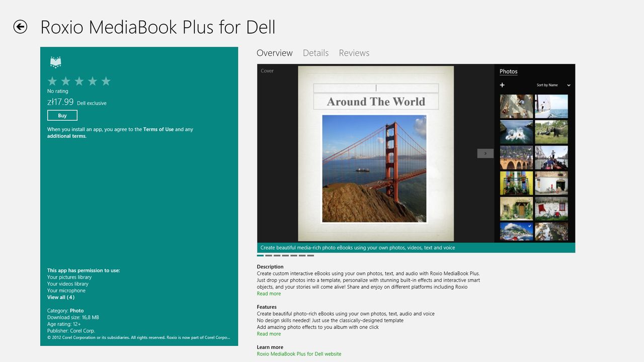
Task: Click the MediaBook app logo icon
Action: (x=55, y=62)
